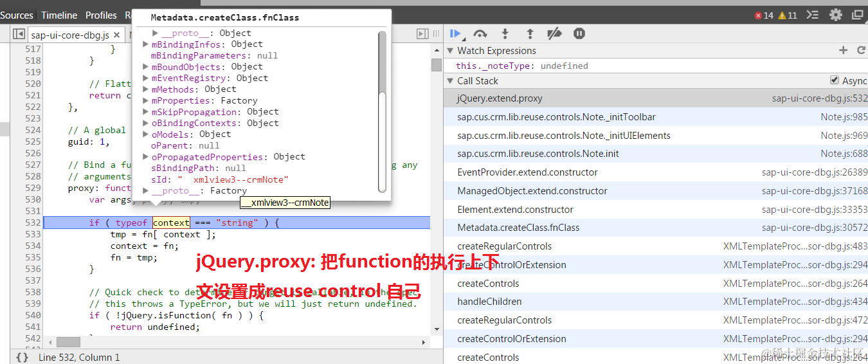Collapse the Watch Expressions section
Screen dimensions: 868x364
point(450,51)
